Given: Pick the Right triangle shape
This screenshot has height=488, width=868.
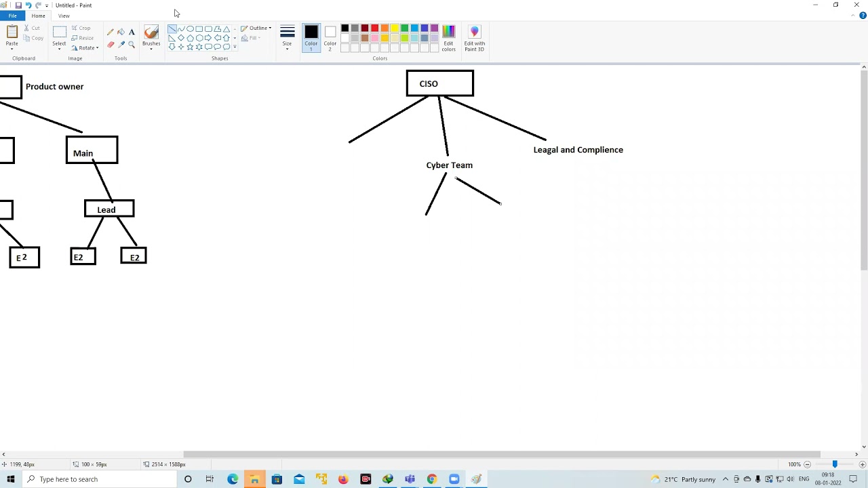Looking at the screenshot, I should click(172, 38).
